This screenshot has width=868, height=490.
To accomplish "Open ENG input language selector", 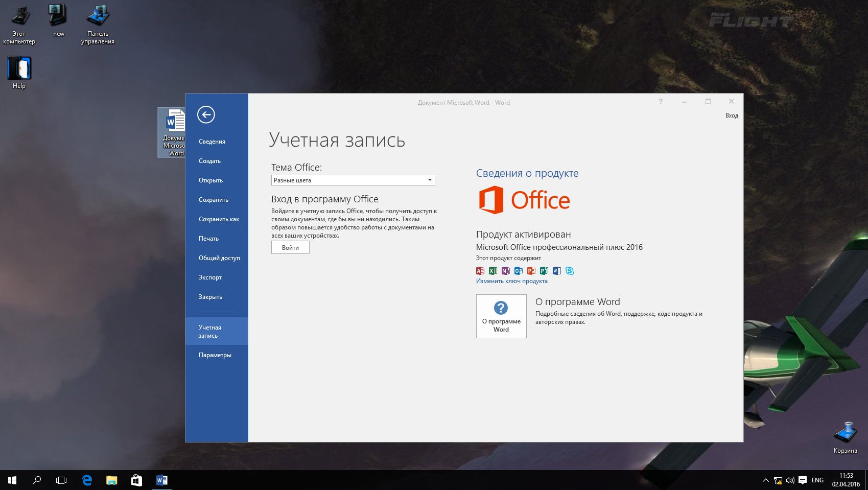I will coord(817,480).
